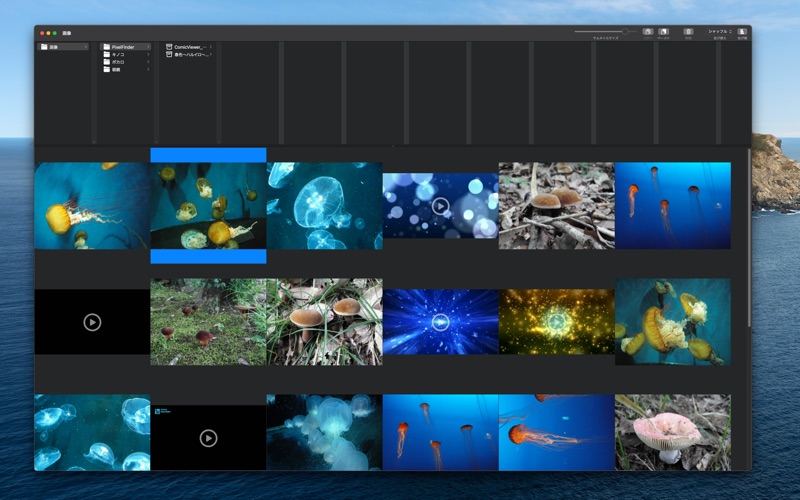
Task: Select top-row orange jellyfish on blue thumbnail
Action: pos(673,206)
